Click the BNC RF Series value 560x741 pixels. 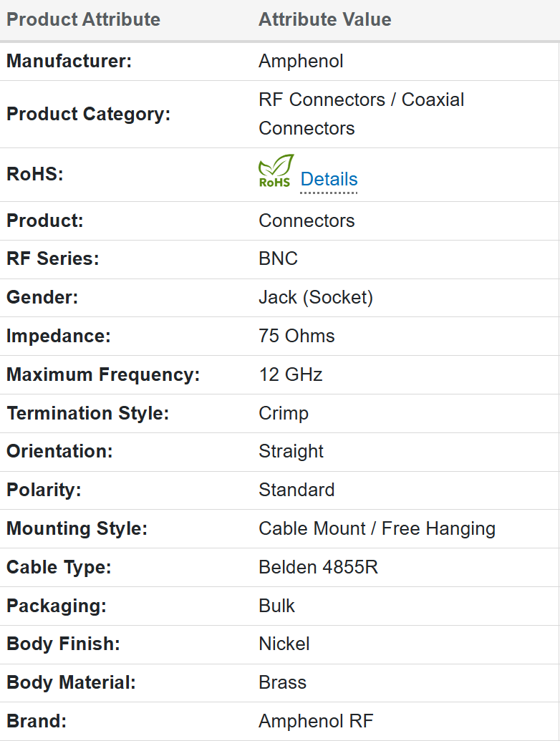278,259
